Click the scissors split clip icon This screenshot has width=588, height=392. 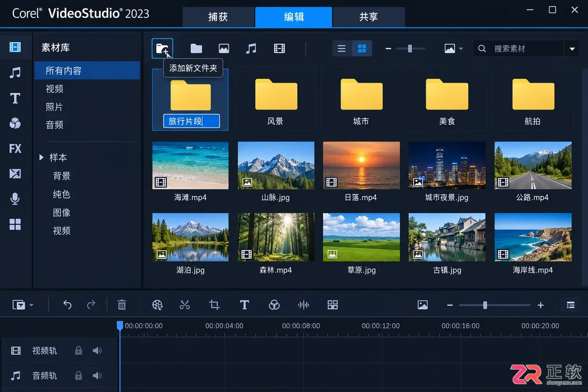point(185,305)
